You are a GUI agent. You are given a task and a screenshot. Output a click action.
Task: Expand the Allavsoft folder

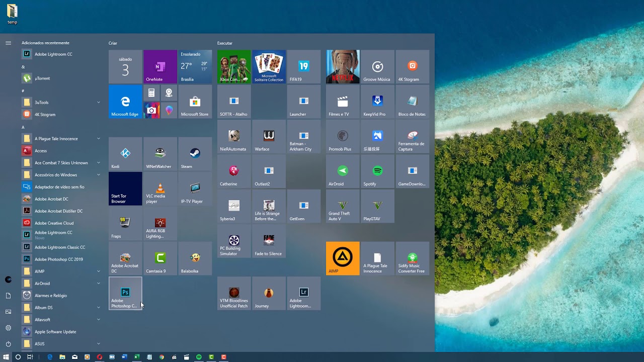click(x=99, y=320)
